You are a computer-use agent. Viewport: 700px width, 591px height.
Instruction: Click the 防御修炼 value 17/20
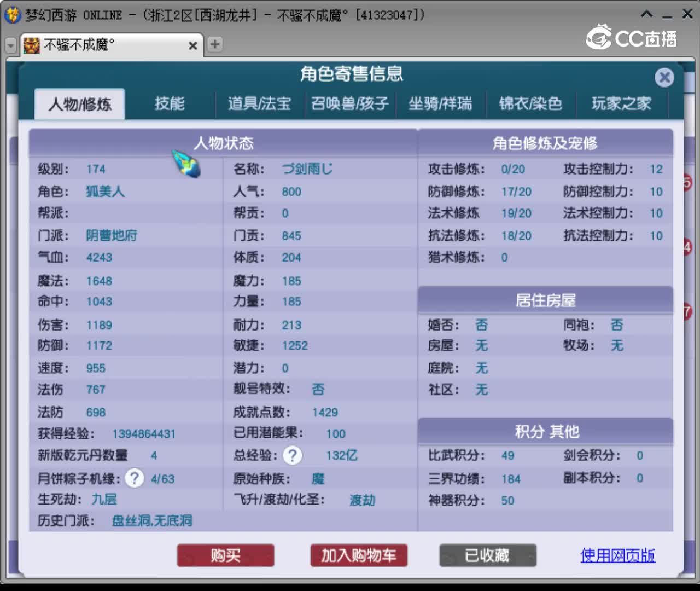coord(516,192)
